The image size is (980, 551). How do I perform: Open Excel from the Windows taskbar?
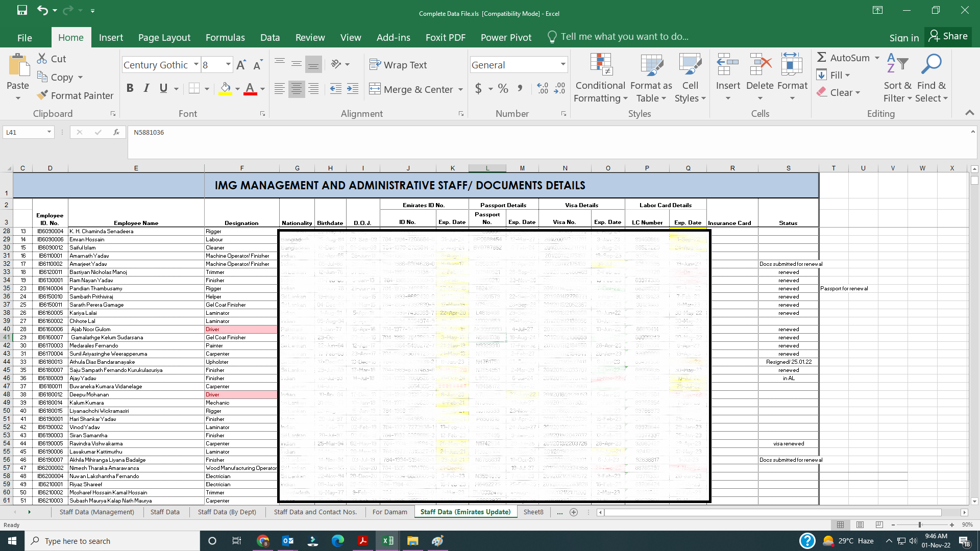click(387, 541)
